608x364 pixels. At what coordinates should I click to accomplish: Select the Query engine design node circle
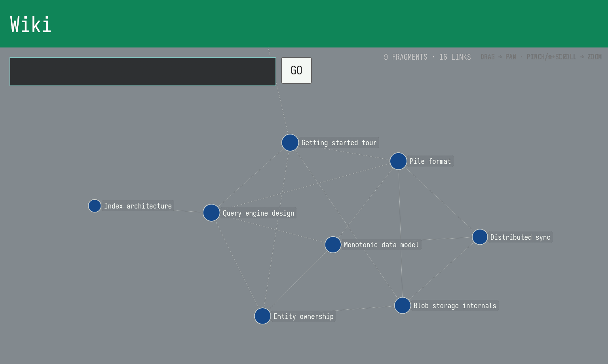(x=211, y=212)
